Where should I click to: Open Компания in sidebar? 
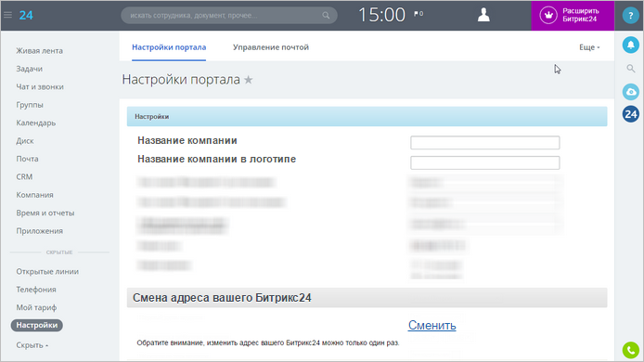pyautogui.click(x=34, y=195)
